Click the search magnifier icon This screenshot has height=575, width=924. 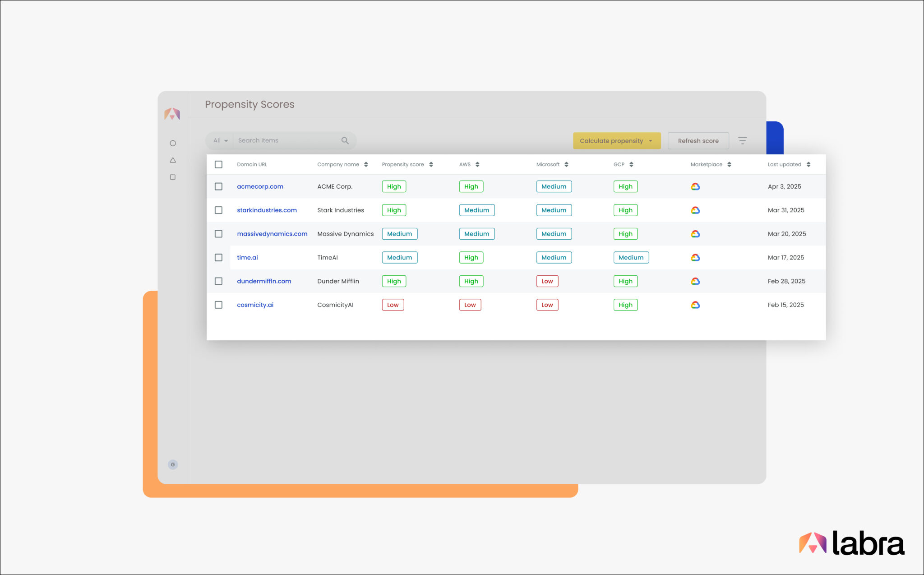point(345,140)
